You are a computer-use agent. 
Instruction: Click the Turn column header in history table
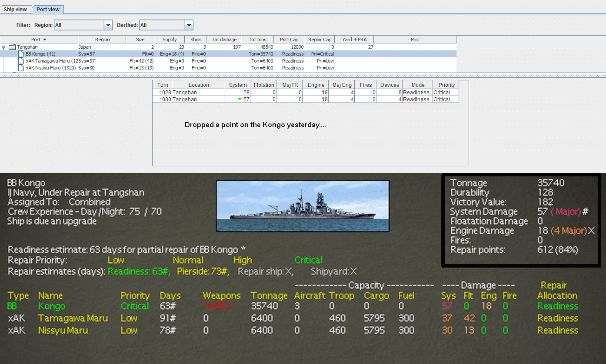[x=163, y=85]
